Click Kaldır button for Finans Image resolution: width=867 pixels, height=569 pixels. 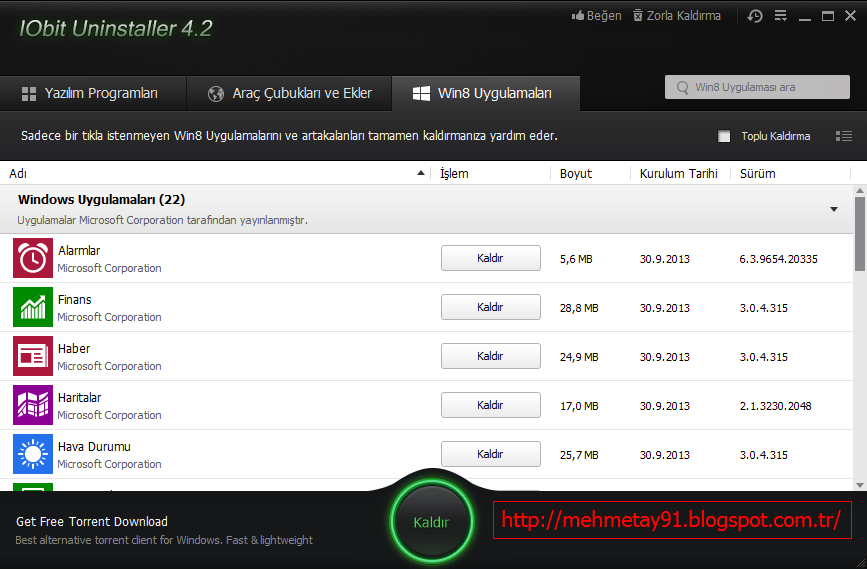(490, 307)
